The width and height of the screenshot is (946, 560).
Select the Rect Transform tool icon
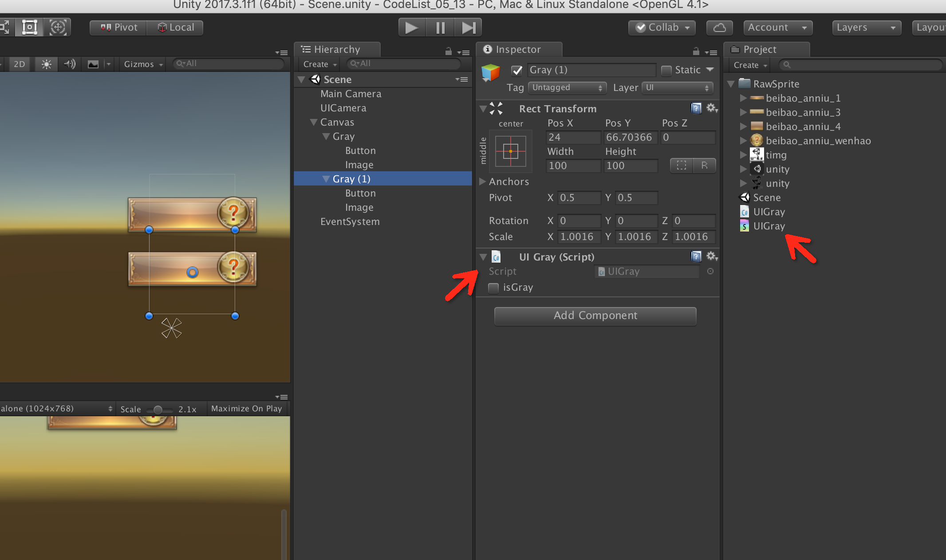click(29, 28)
